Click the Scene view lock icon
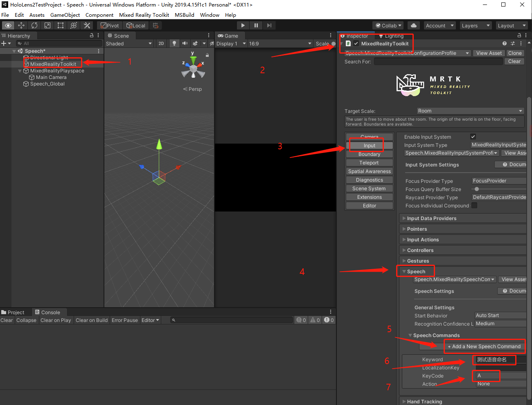This screenshot has width=532, height=405. (x=207, y=55)
